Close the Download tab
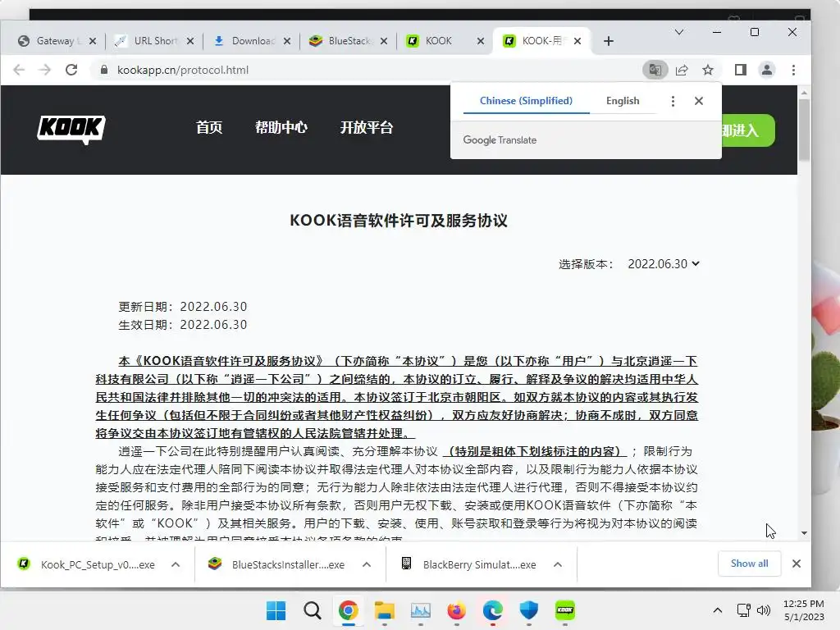 coord(287,41)
